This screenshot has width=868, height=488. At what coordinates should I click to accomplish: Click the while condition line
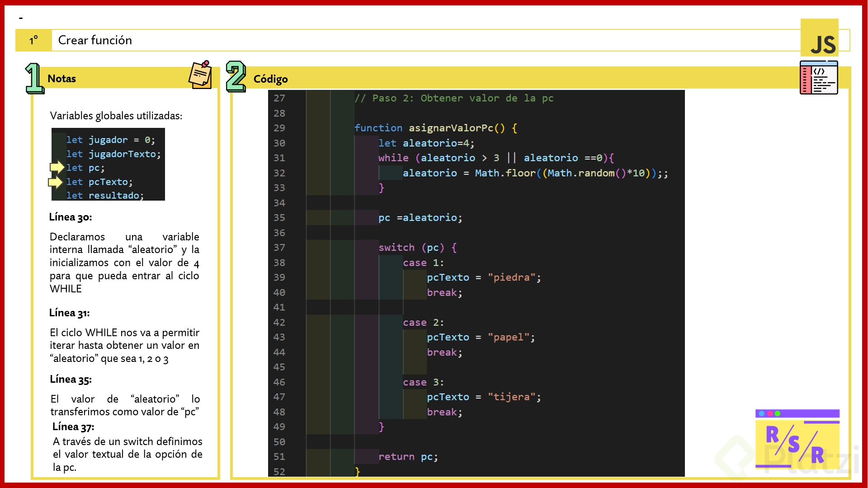496,158
